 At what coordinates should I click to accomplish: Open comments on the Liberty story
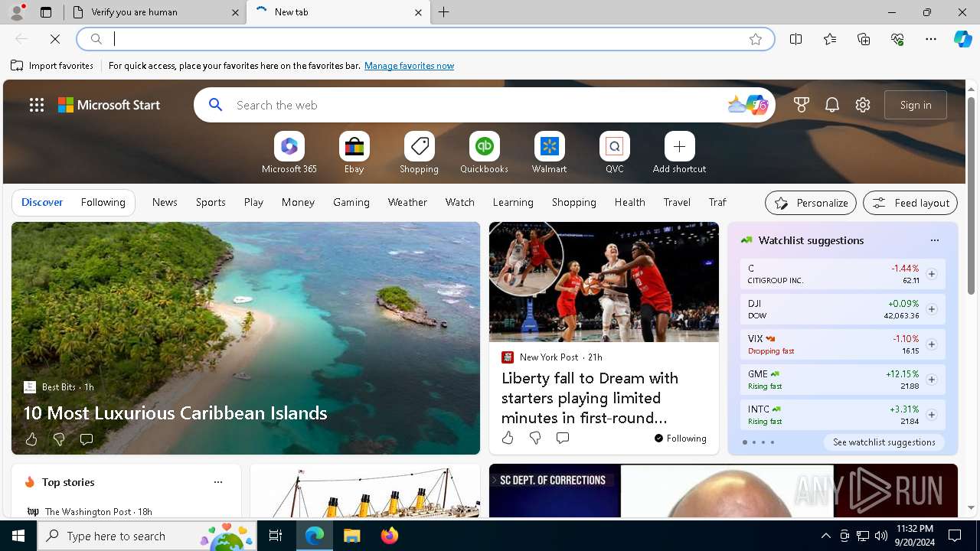tap(563, 438)
